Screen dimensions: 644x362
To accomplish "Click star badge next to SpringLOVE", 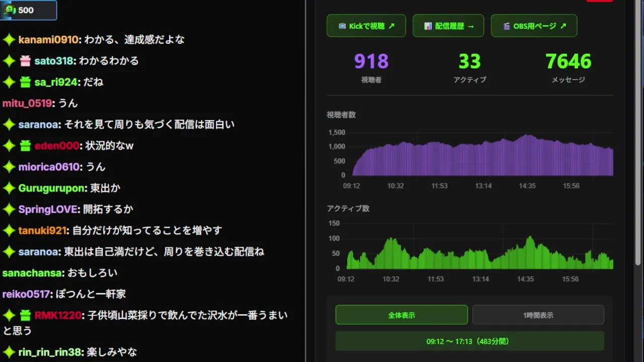I will point(9,209).
